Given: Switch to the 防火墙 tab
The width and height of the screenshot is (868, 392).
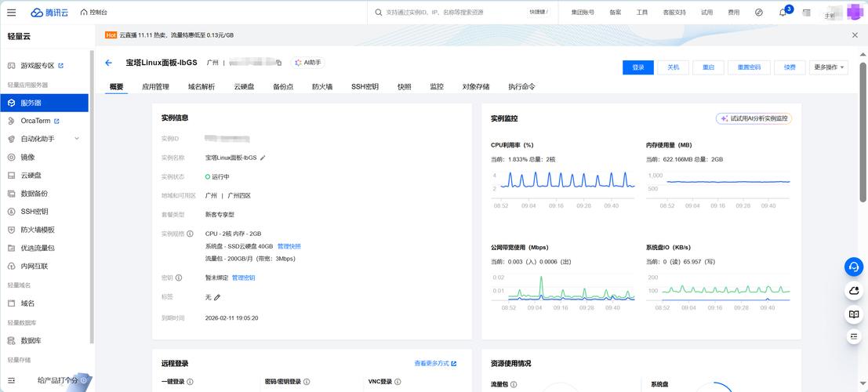Looking at the screenshot, I should click(x=321, y=87).
